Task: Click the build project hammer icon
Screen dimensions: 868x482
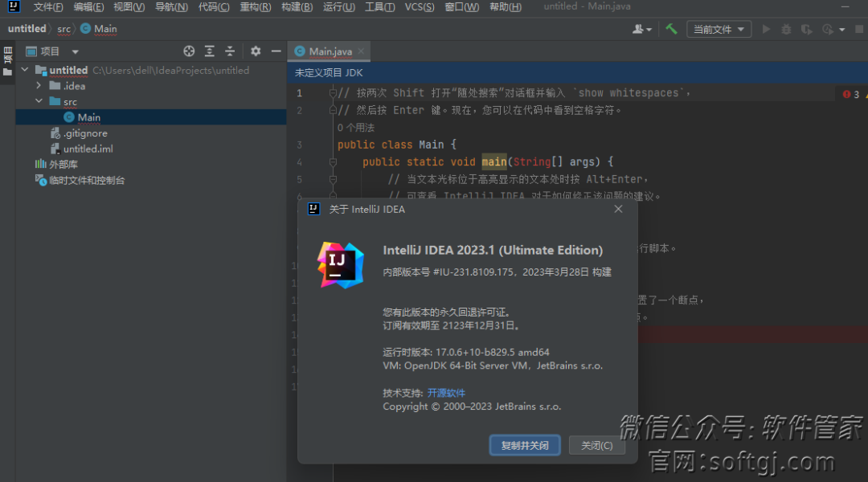Action: click(x=671, y=30)
